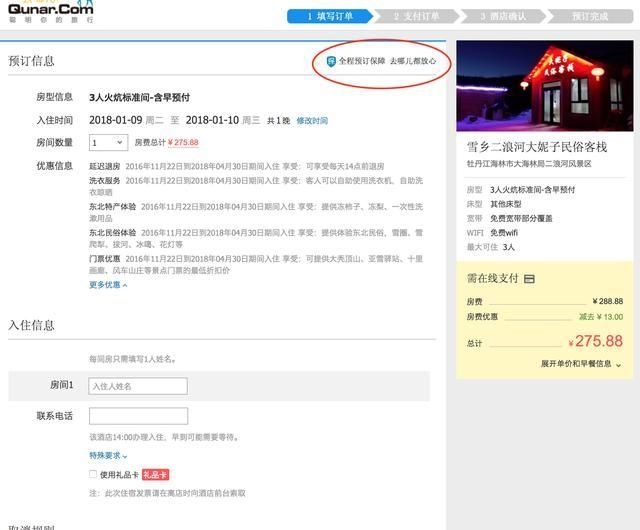Screen dimensions: 640x530
Task: Click the 东北特产体验 offer row
Action: tap(256, 212)
